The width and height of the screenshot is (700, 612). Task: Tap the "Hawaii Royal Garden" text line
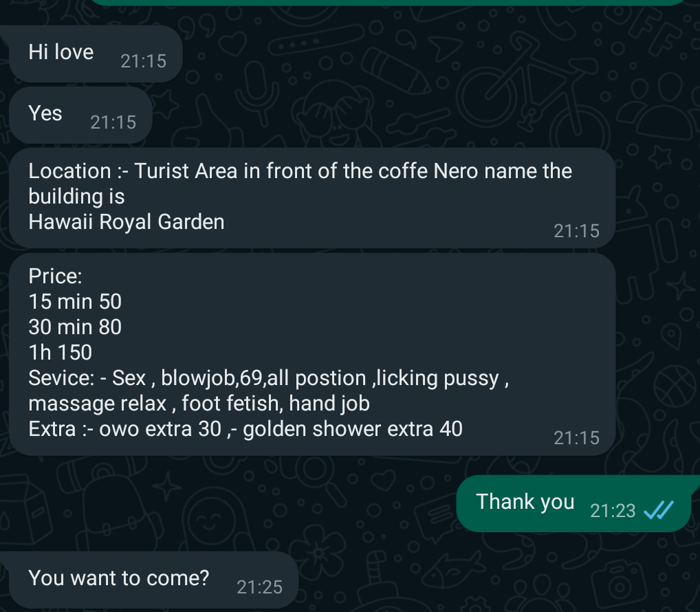pyautogui.click(x=127, y=222)
